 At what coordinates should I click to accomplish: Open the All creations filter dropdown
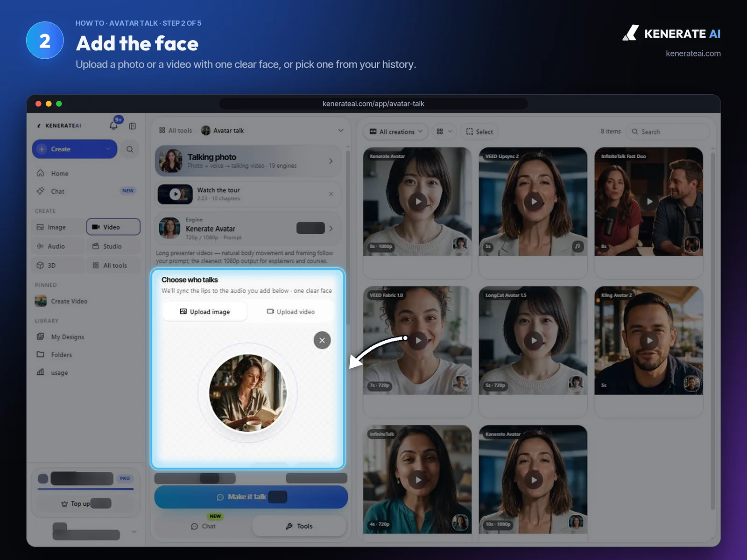[x=396, y=132]
